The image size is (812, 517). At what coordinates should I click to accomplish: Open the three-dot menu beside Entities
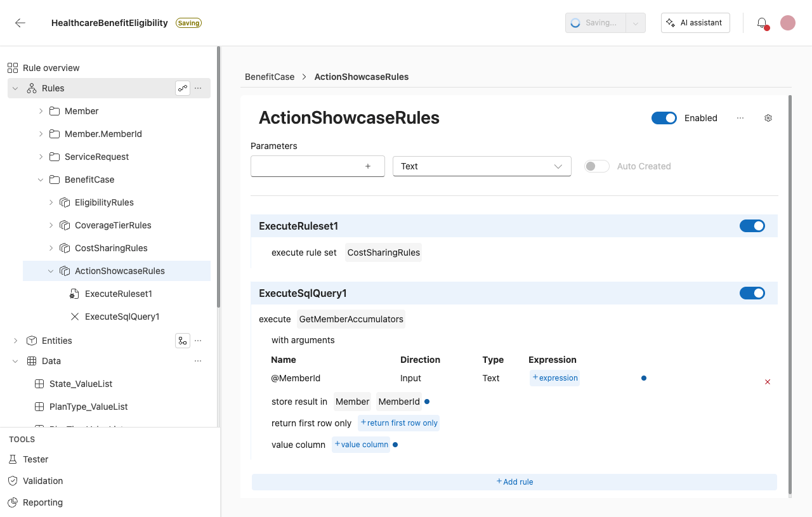[x=198, y=341]
